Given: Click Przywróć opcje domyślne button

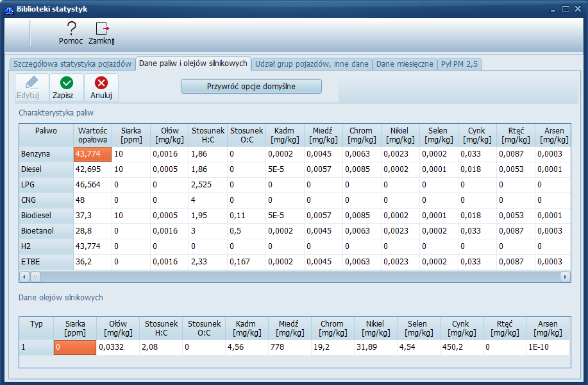Looking at the screenshot, I should point(251,87).
